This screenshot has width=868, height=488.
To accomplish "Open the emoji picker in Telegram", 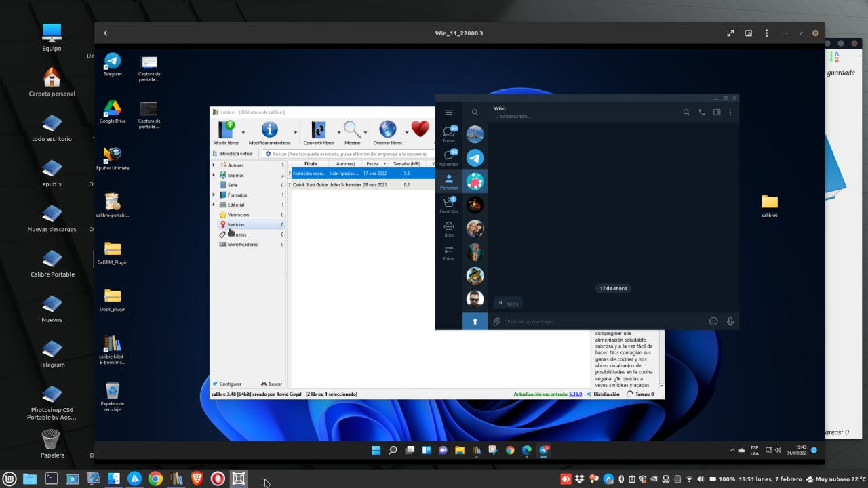I will [713, 321].
